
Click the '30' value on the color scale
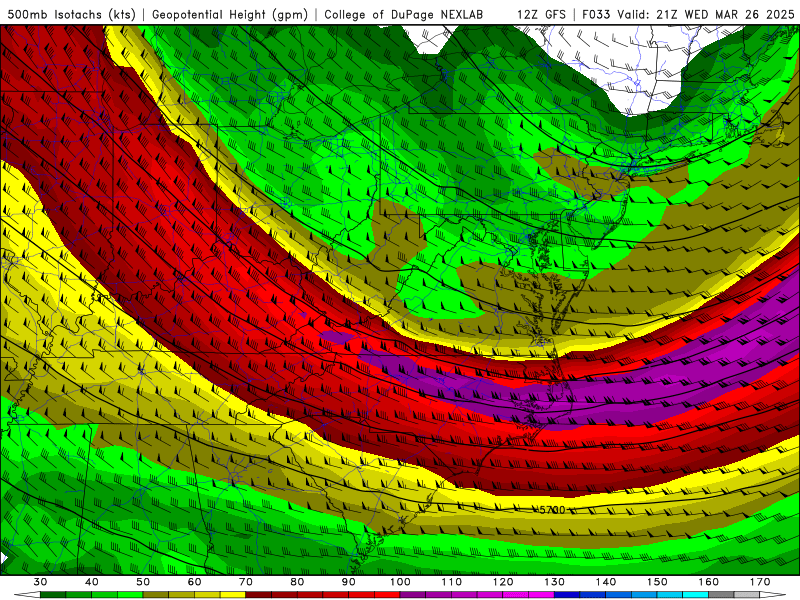[40, 582]
